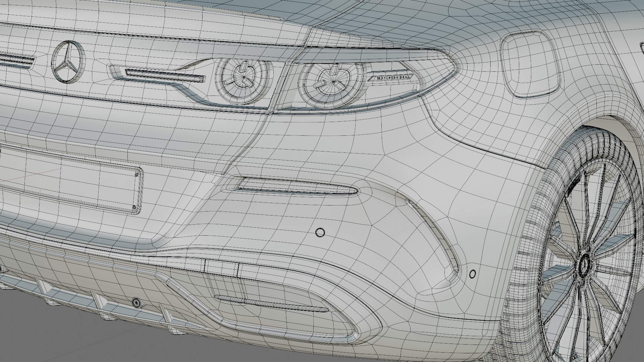Image resolution: width=644 pixels, height=362 pixels.
Task: Click the lower right license plate screw
Action: tap(134, 208)
